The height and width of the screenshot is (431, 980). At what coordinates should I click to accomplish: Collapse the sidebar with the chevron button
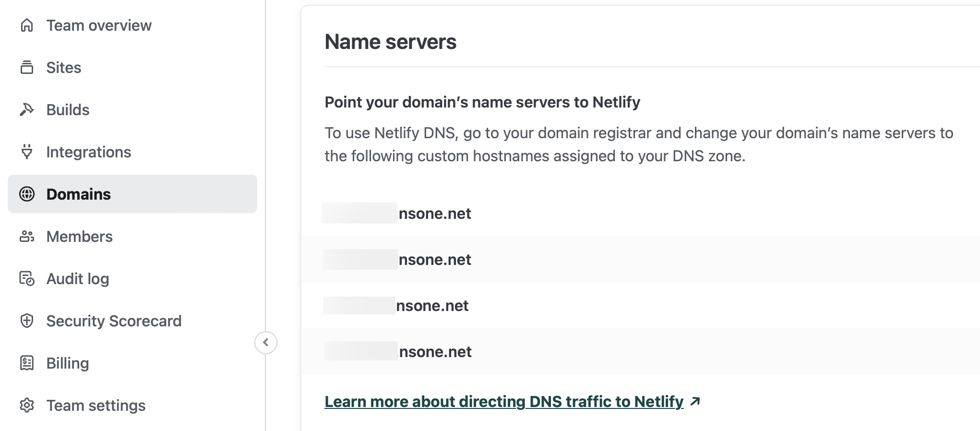click(265, 343)
